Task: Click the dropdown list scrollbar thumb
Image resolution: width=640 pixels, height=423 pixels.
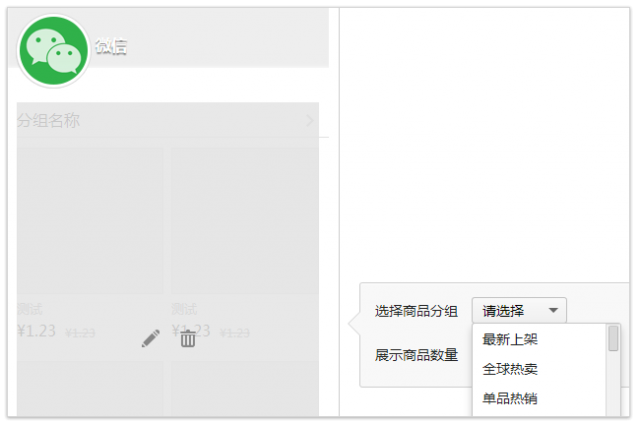Action: (613, 339)
